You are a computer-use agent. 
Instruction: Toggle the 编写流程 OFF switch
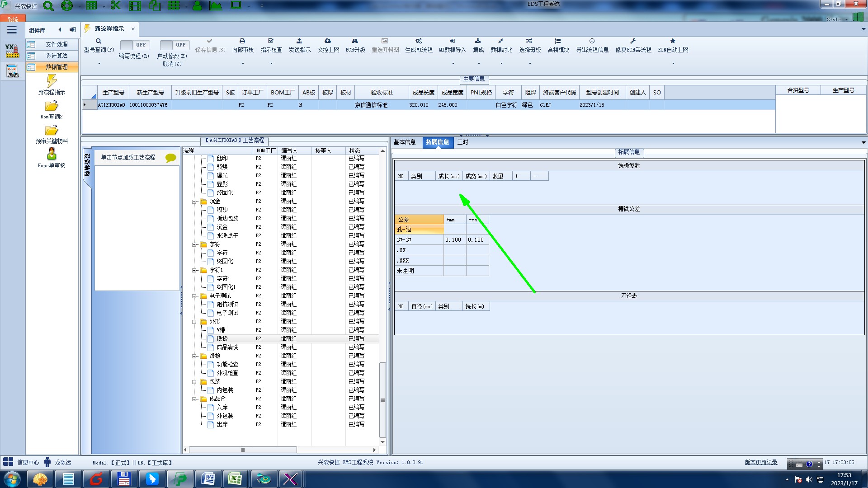point(135,45)
